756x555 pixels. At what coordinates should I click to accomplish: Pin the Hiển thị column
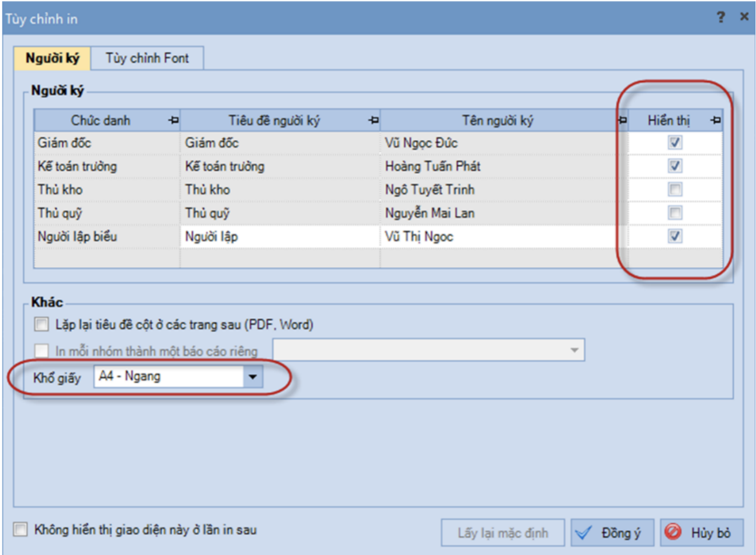click(x=715, y=120)
